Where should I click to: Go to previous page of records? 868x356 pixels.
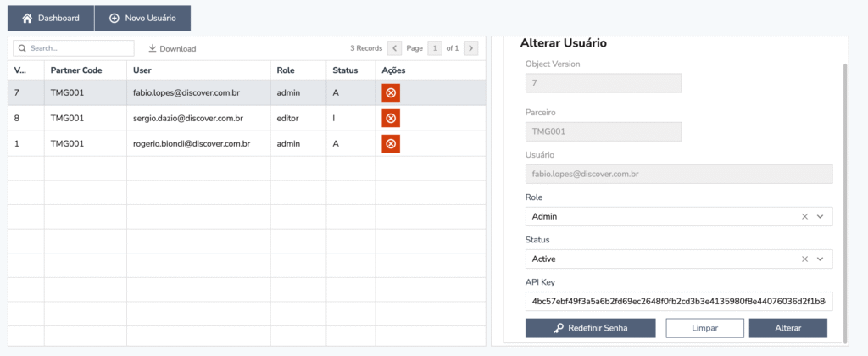(395, 48)
